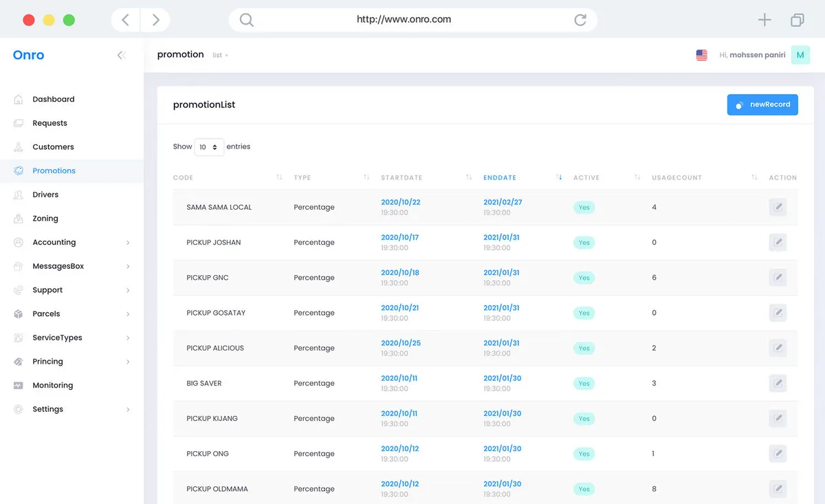Collapse the sidebar with double-chevron icon
Viewport: 825px width, 504px height.
pyautogui.click(x=122, y=55)
